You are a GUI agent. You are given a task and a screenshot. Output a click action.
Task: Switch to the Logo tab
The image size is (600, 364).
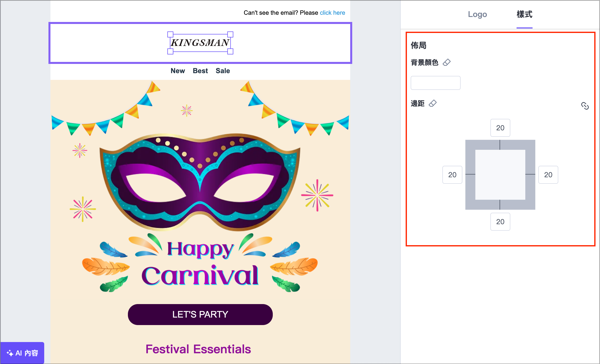pyautogui.click(x=477, y=14)
